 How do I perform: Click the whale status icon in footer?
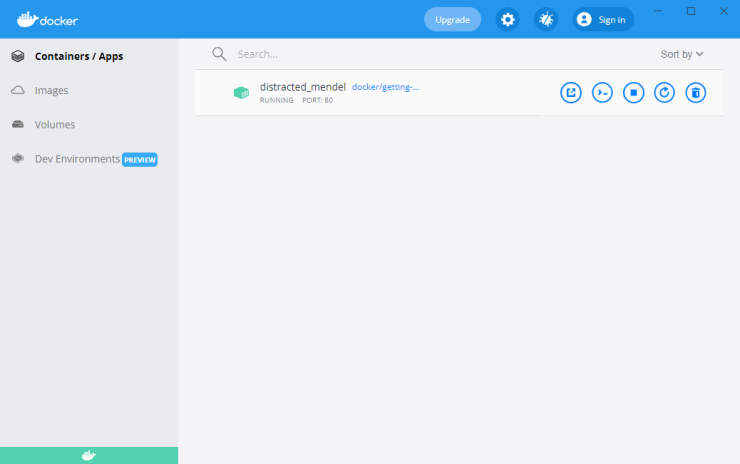click(x=89, y=456)
